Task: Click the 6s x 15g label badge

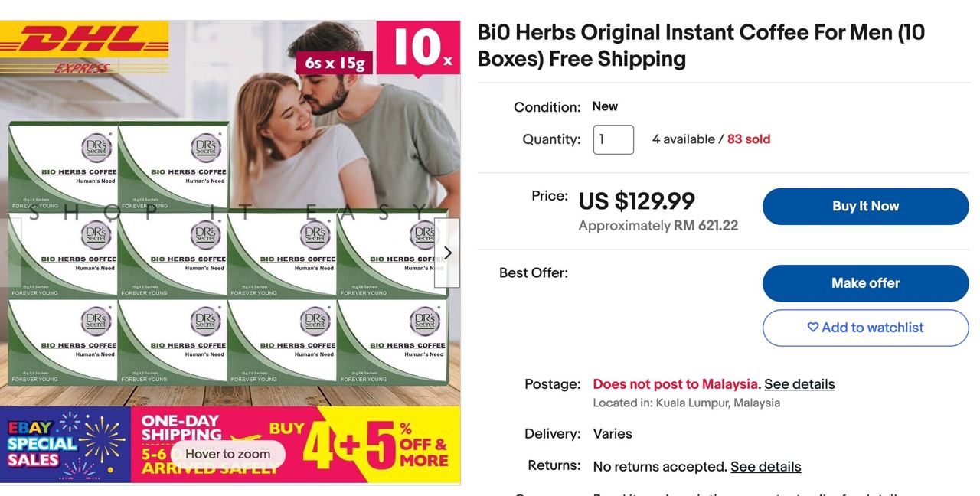Action: (x=335, y=63)
